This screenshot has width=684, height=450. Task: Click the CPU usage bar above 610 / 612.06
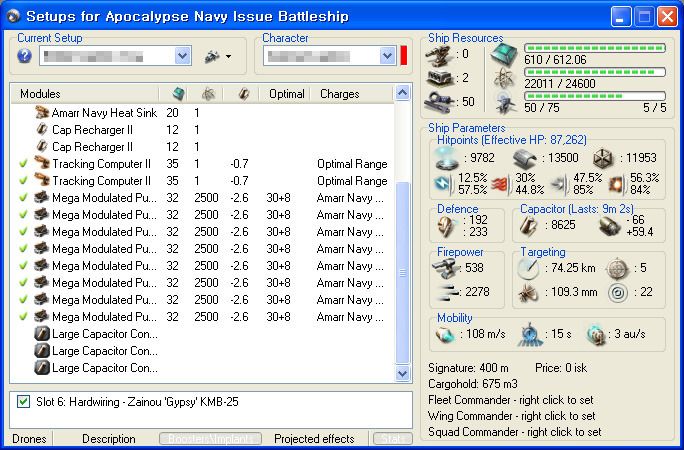(x=595, y=48)
